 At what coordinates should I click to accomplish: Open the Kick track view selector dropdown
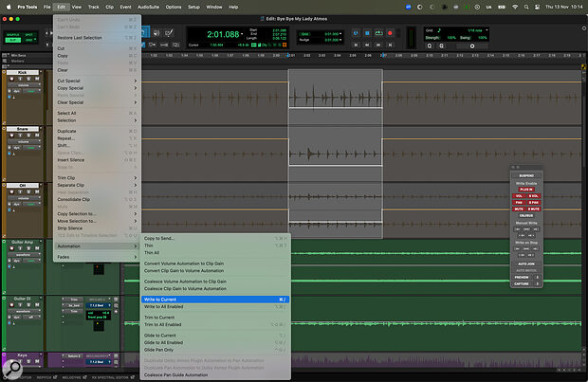click(27, 85)
